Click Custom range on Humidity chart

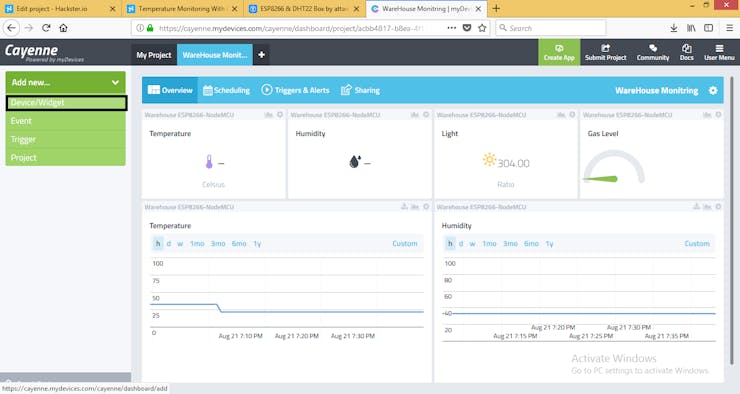point(697,243)
